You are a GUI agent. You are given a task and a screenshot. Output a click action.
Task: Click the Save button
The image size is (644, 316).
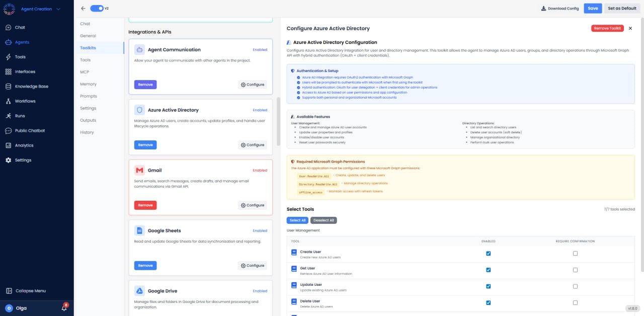[x=593, y=8]
